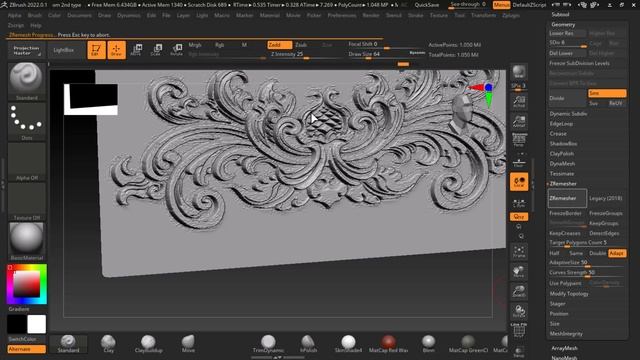Select the Move gizmo button in toolbar
Screen dimensions: 640x360
point(136,50)
